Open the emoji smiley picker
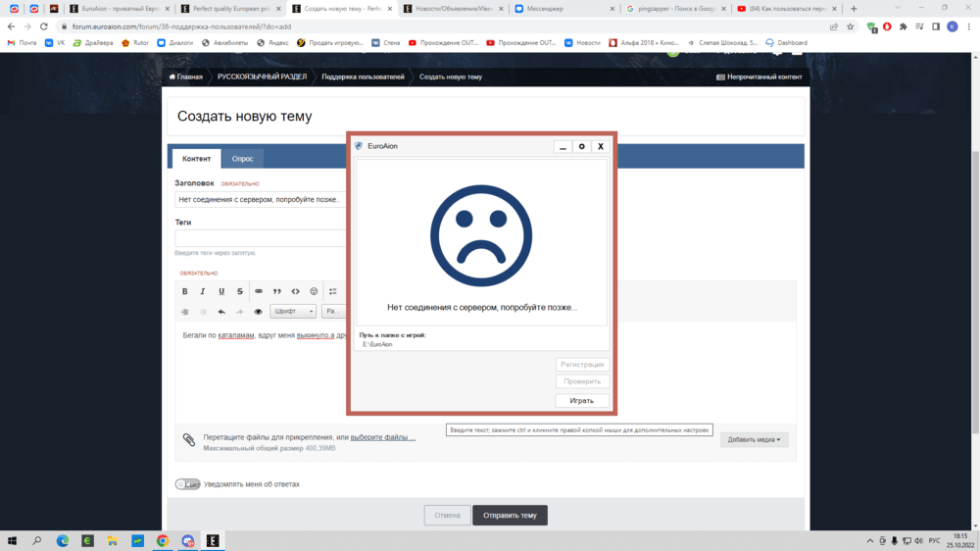The height and width of the screenshot is (551, 980). (315, 291)
